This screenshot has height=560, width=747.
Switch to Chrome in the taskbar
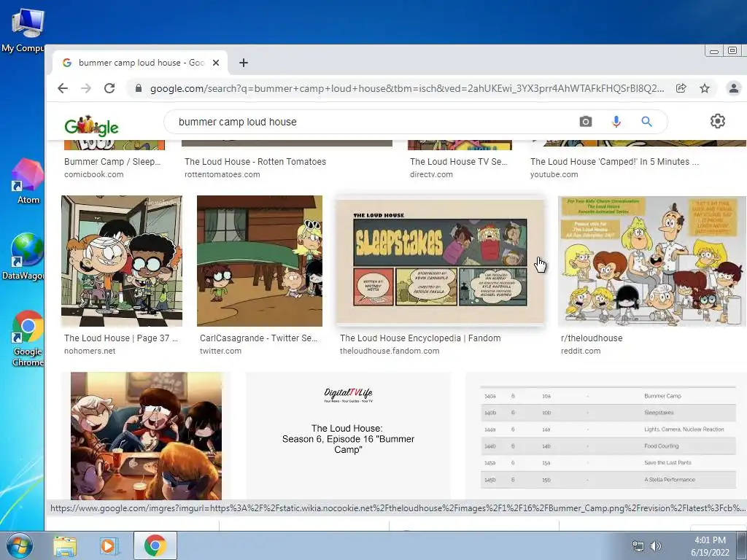click(155, 545)
